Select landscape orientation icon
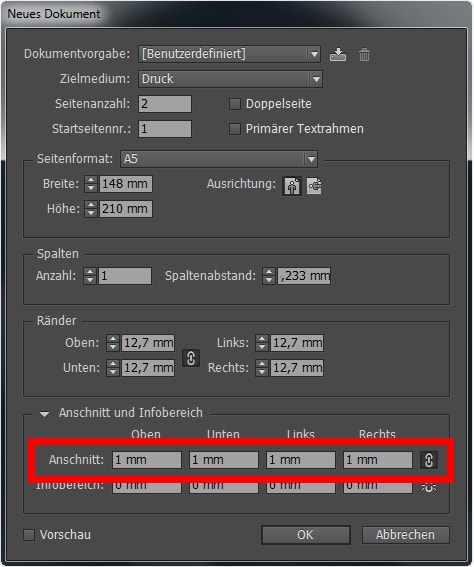 [314, 186]
